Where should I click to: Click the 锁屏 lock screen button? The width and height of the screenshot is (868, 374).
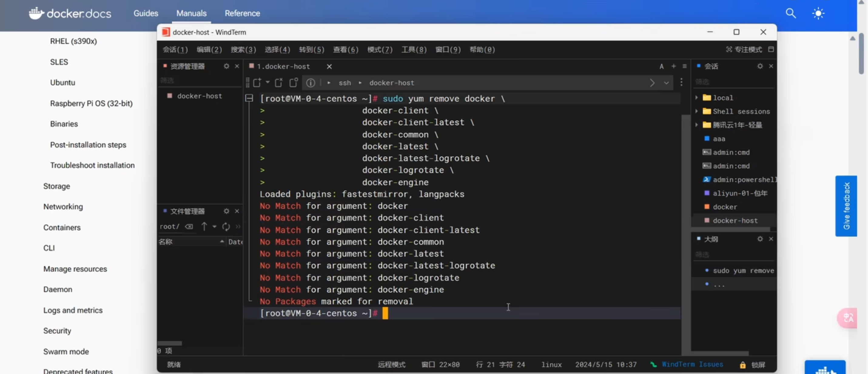[752, 365]
